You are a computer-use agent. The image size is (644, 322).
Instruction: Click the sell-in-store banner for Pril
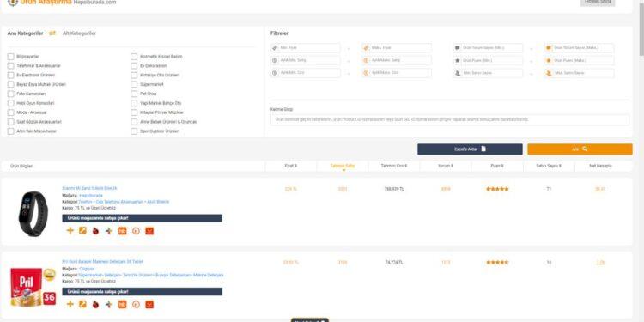point(142,292)
